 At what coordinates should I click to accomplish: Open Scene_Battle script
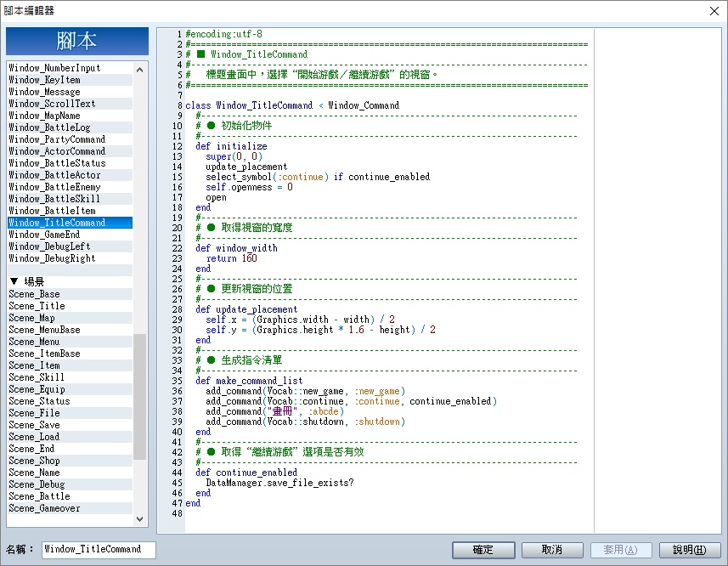point(70,496)
